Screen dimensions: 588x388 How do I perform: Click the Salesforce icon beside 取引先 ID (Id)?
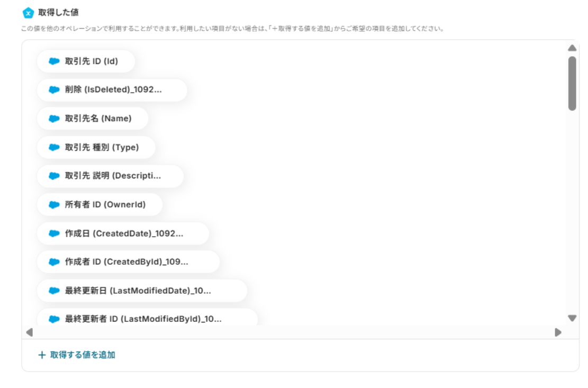[x=54, y=61]
